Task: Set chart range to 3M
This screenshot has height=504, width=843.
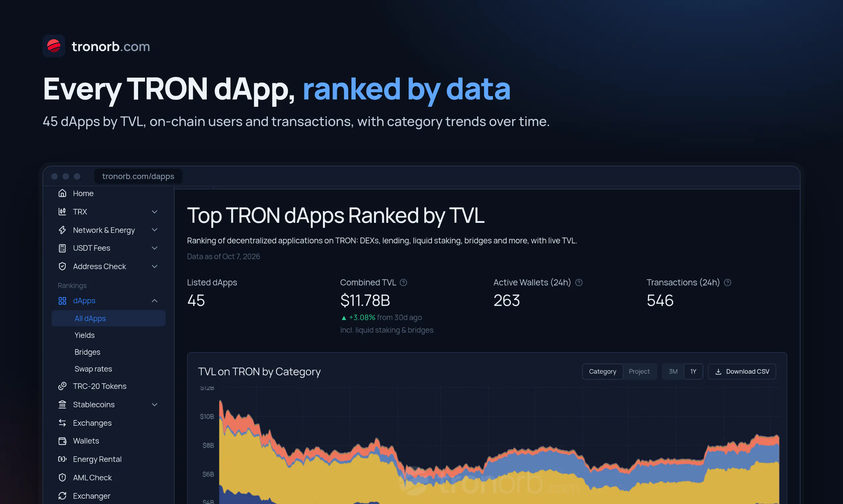Action: pyautogui.click(x=673, y=372)
